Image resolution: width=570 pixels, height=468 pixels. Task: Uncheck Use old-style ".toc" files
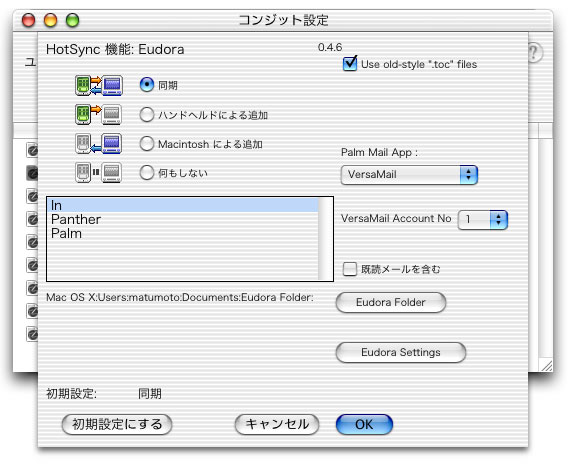[350, 64]
